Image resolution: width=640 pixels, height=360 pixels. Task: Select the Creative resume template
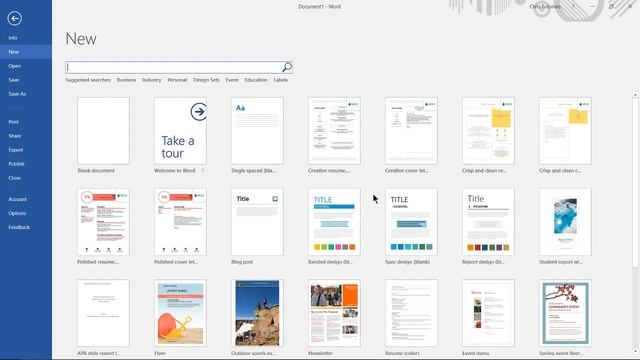click(334, 131)
